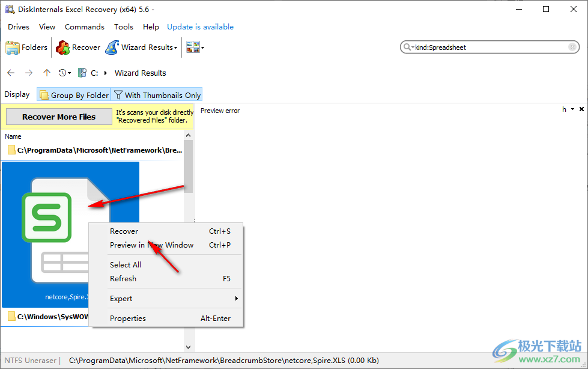Click the Update is available link
Screen dimensions: 588x369
[200, 26]
